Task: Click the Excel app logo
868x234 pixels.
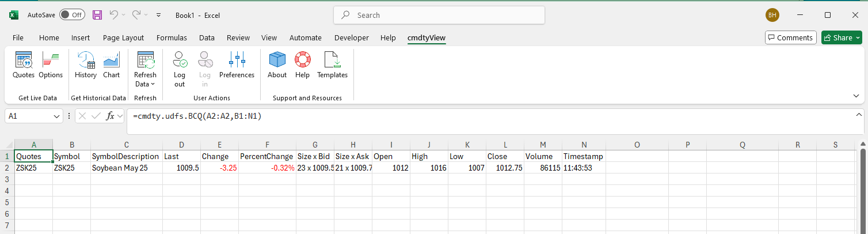Action: (14, 15)
